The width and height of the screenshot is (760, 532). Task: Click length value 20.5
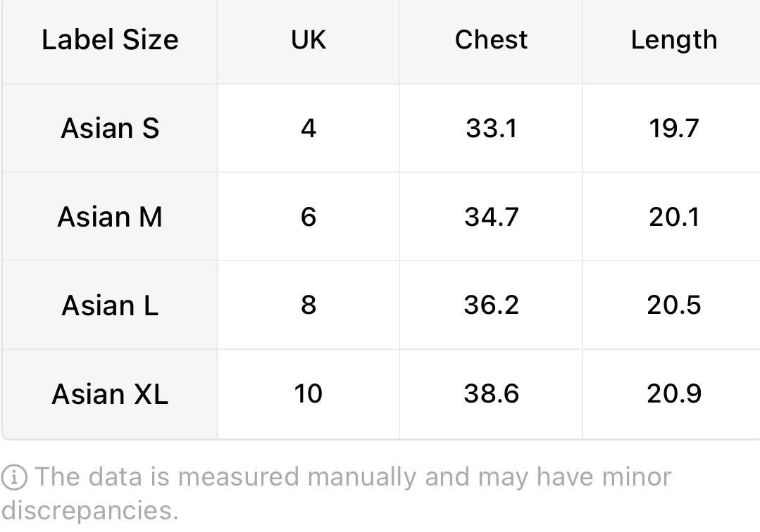[x=674, y=305]
